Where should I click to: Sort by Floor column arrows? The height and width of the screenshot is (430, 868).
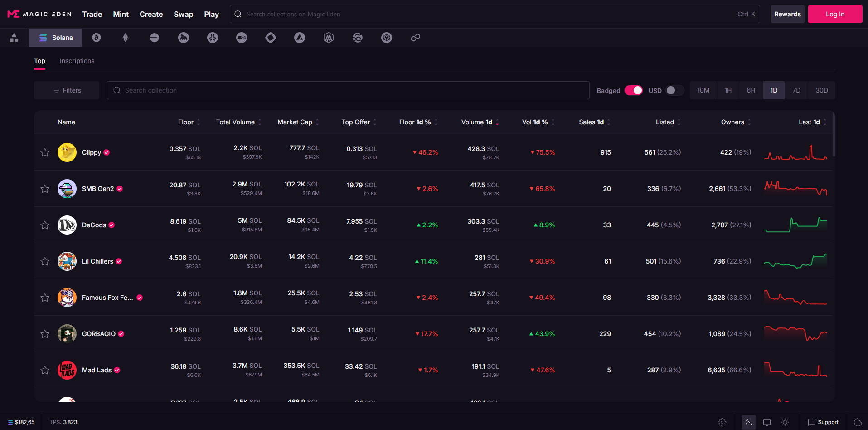coord(199,122)
